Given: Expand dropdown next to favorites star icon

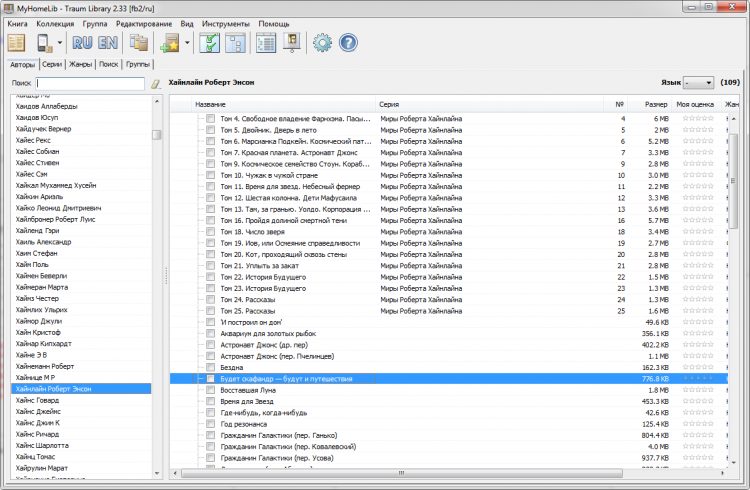Looking at the screenshot, I should [x=187, y=43].
